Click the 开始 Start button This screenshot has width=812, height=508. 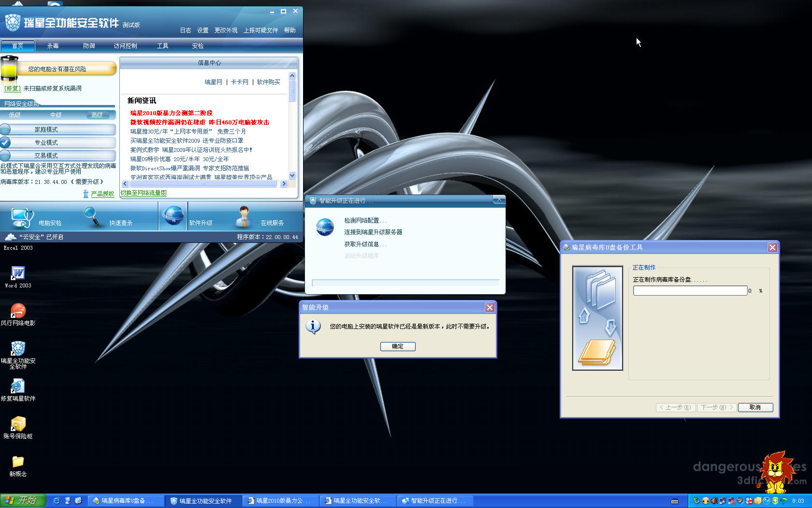[23, 500]
